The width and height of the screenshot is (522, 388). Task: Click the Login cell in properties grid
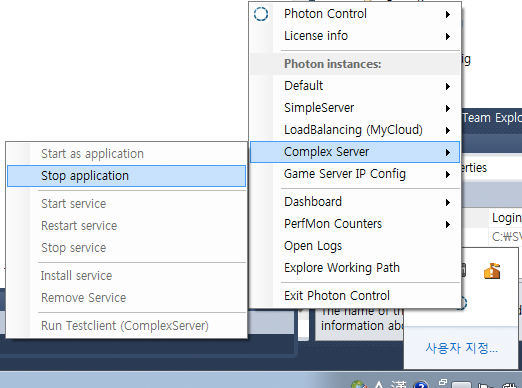point(506,218)
